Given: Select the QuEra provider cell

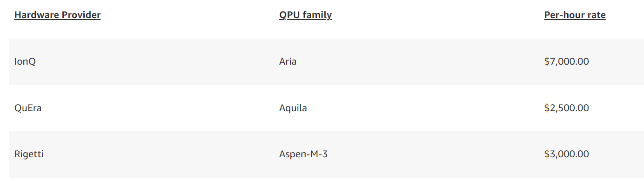Looking at the screenshot, I should 28,108.
